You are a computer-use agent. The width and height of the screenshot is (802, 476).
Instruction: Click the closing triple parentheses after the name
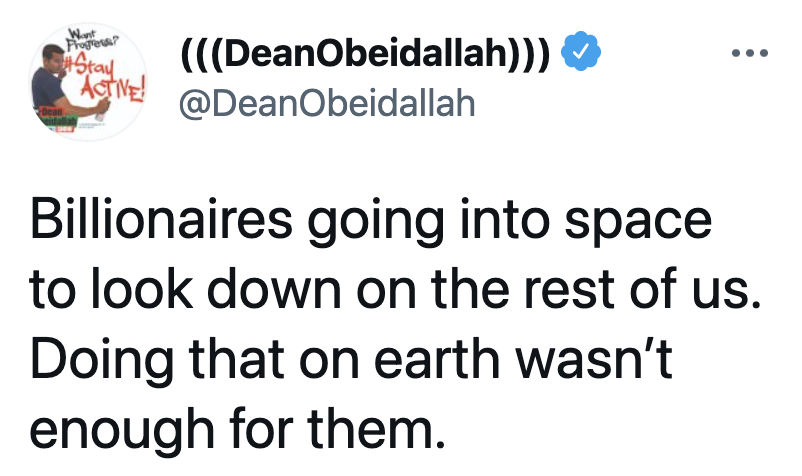pos(530,53)
